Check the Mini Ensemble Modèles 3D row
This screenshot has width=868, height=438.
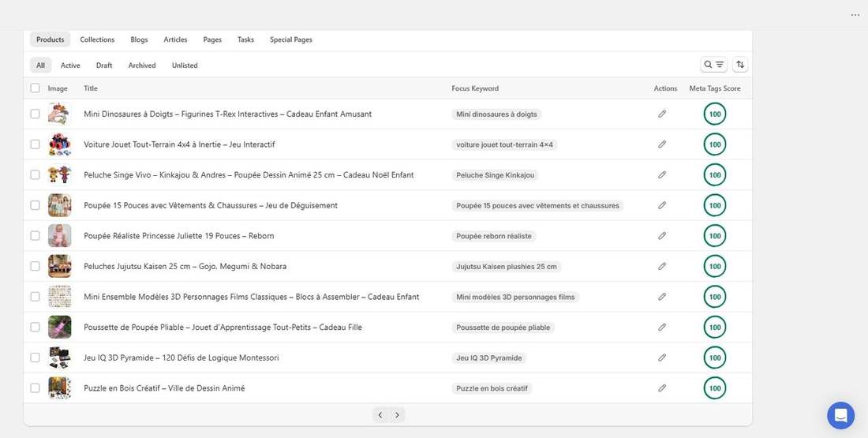(x=36, y=297)
